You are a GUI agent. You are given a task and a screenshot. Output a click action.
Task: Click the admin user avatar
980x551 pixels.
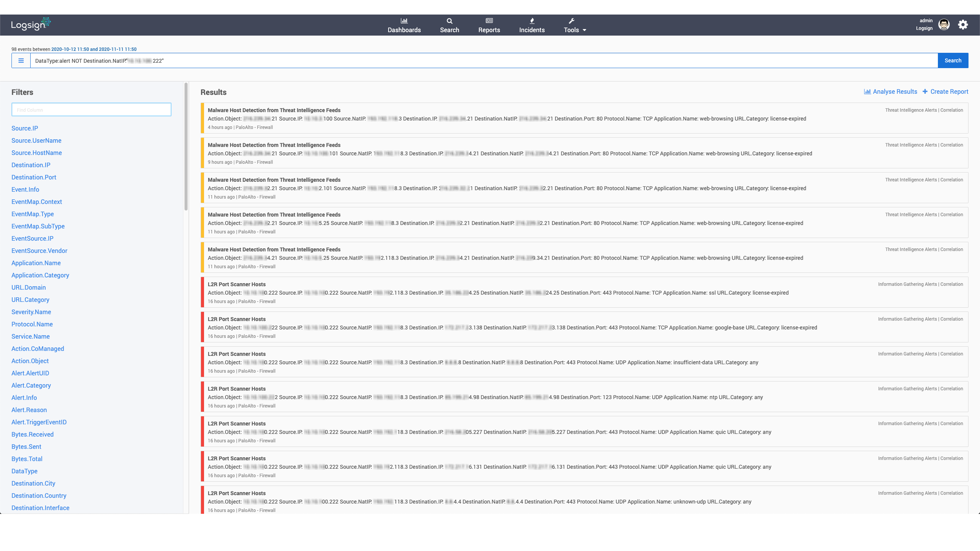pos(944,24)
